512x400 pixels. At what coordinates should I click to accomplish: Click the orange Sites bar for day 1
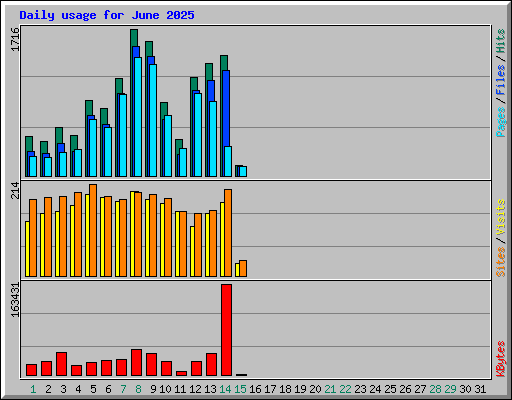pyautogui.click(x=33, y=238)
